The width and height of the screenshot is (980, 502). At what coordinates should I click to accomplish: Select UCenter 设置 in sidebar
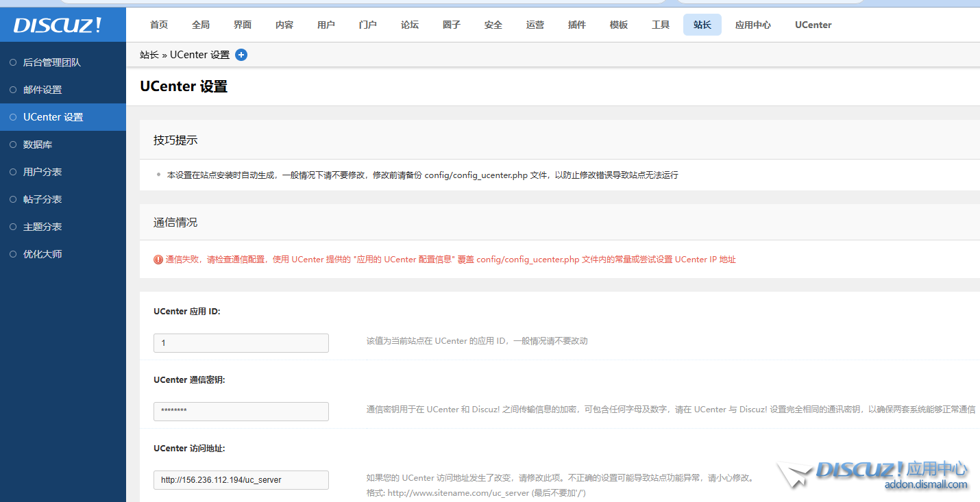63,117
